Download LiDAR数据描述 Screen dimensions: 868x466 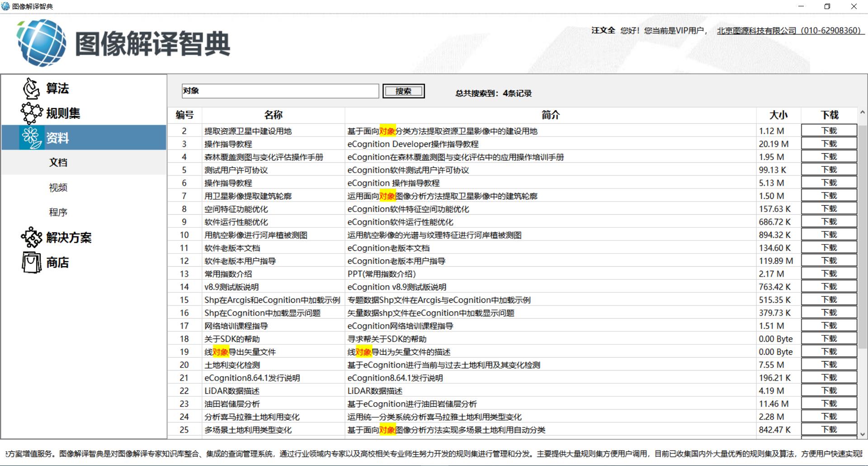coord(829,391)
